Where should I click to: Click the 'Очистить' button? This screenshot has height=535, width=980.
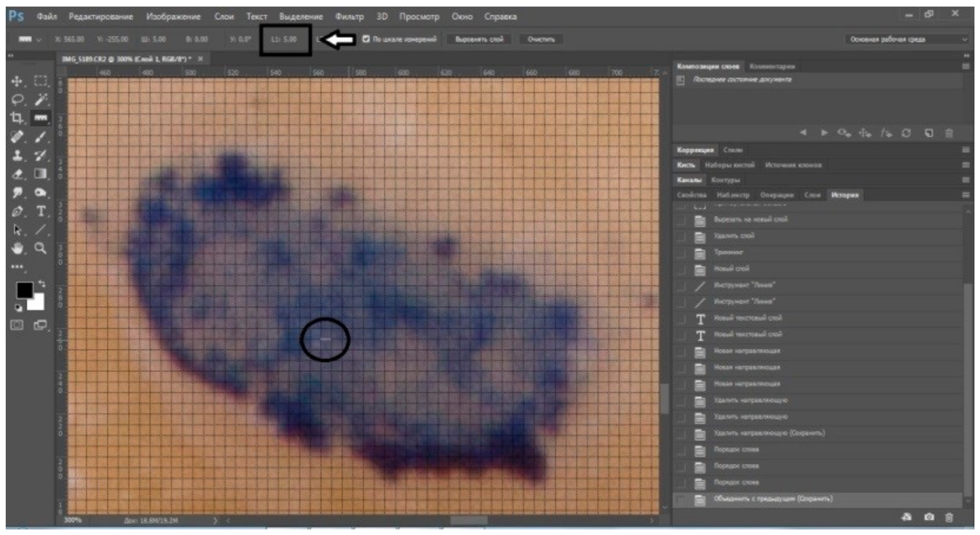coord(541,39)
